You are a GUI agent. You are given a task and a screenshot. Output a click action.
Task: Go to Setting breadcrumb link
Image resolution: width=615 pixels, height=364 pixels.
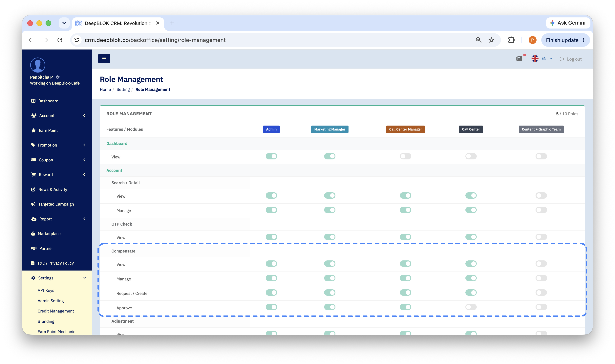pos(123,90)
